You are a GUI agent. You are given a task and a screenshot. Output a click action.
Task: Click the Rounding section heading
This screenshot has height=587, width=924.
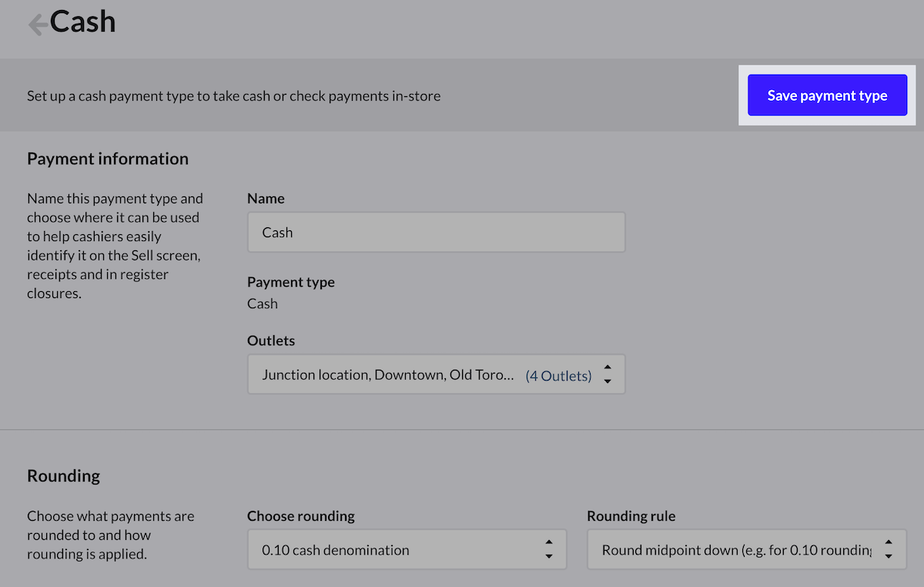point(63,476)
